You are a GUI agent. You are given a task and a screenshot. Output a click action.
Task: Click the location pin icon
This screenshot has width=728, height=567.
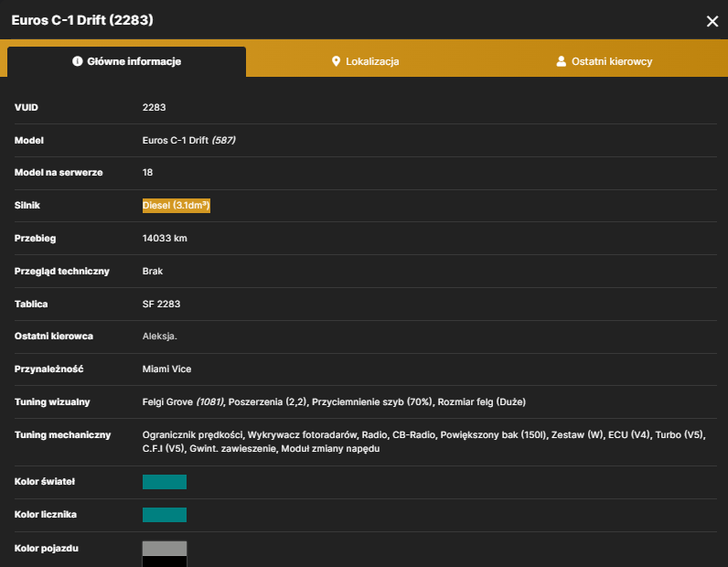click(x=336, y=61)
